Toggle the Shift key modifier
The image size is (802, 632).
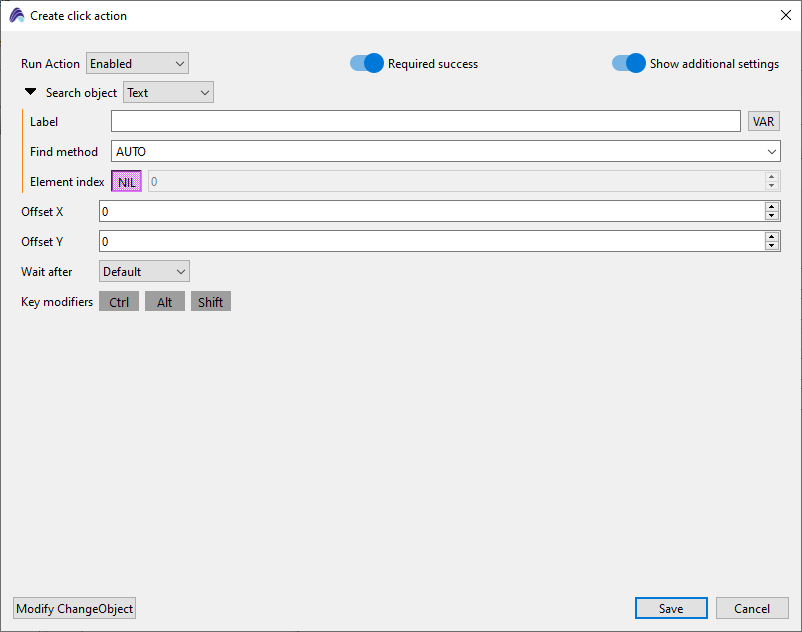211,302
